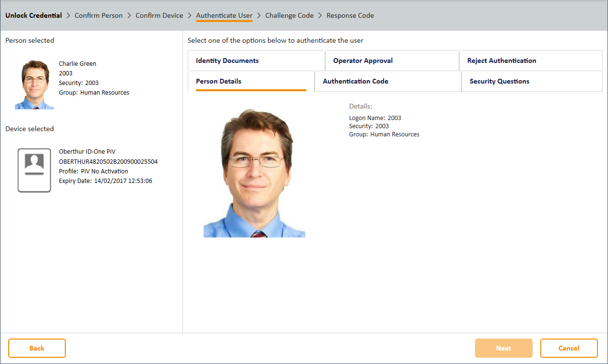This screenshot has height=364, width=608.
Task: Go to the Confirm Person breadcrumb step
Action: [x=98, y=15]
